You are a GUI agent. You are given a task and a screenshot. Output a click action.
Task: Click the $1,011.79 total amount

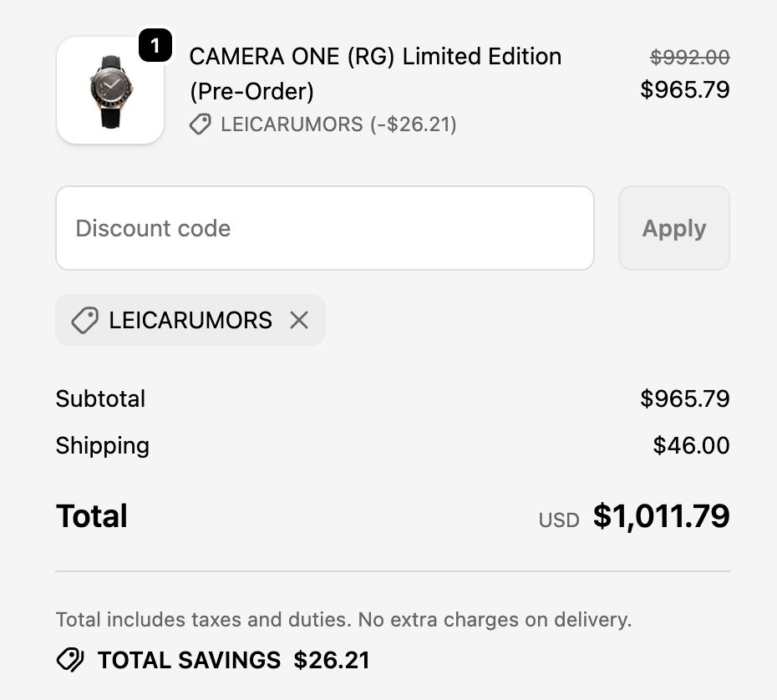661,516
